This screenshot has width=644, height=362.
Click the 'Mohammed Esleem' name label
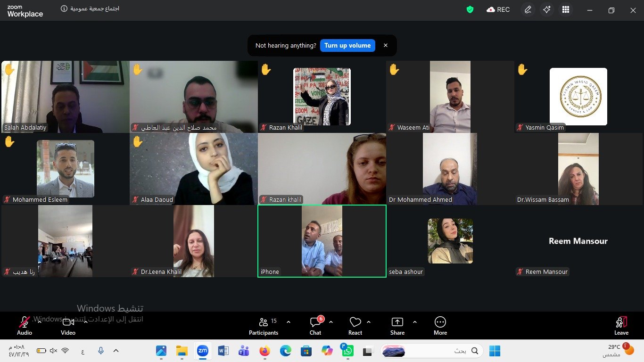click(x=40, y=200)
